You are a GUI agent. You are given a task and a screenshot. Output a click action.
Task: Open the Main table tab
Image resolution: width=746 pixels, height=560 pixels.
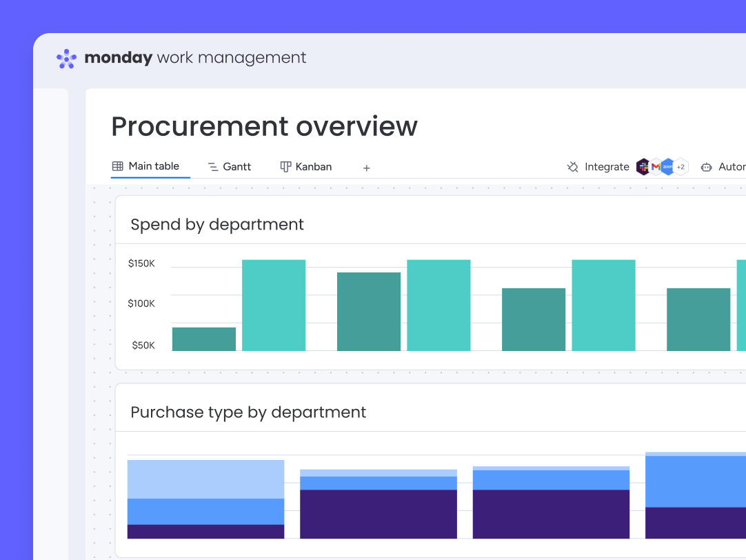click(x=145, y=166)
